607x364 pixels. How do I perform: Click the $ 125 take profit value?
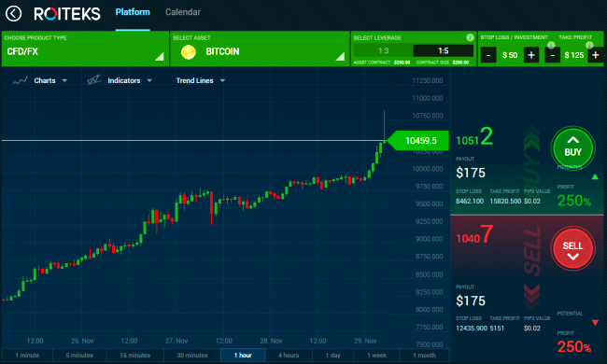pyautogui.click(x=574, y=55)
